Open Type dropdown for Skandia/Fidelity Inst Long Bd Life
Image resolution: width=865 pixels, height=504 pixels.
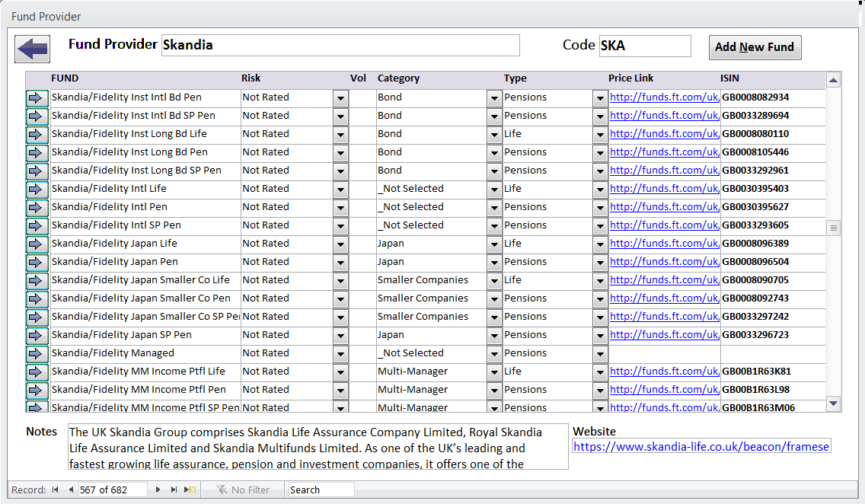[600, 135]
